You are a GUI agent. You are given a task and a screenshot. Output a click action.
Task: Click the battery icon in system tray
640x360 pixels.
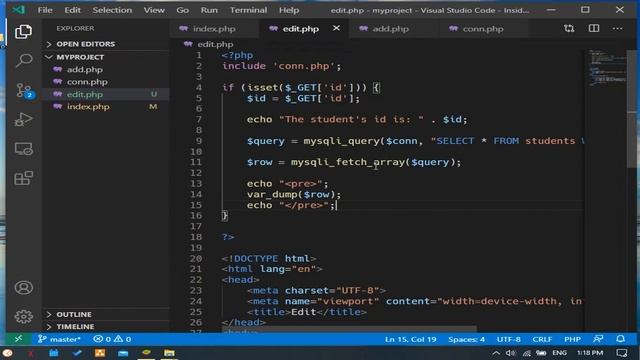click(542, 353)
